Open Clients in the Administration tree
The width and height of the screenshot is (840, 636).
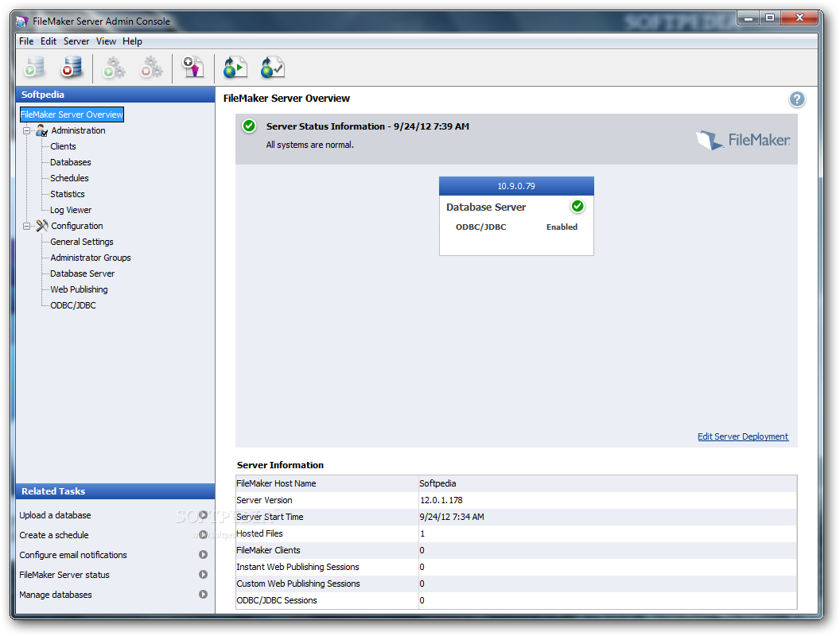pyautogui.click(x=63, y=146)
